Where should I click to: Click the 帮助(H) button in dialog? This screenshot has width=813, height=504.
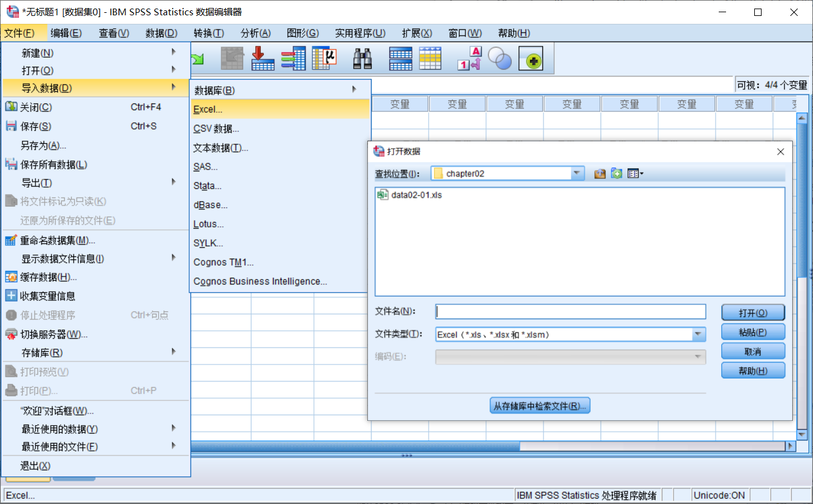coord(753,370)
